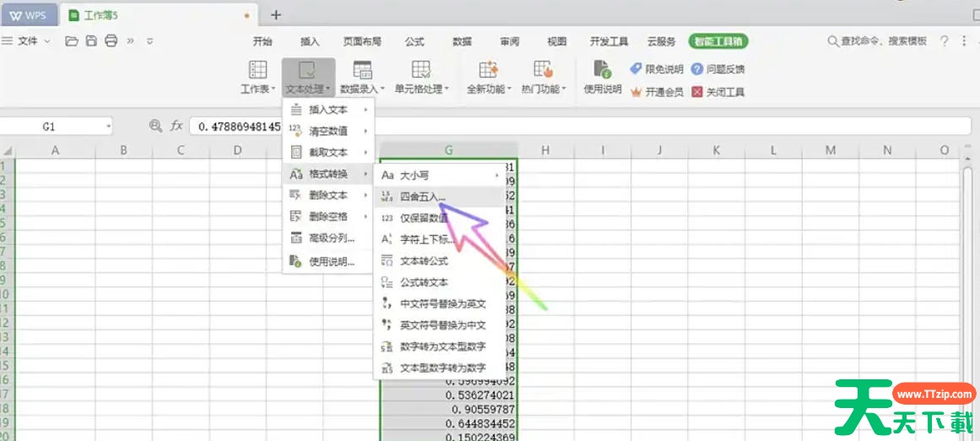Image resolution: width=980 pixels, height=441 pixels.
Task: Select column G header
Action: tap(449, 150)
